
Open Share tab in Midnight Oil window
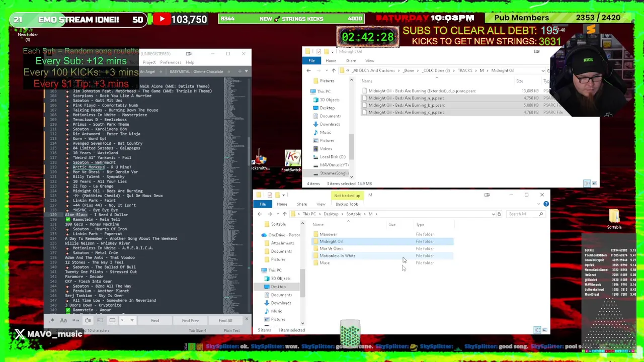(x=351, y=61)
